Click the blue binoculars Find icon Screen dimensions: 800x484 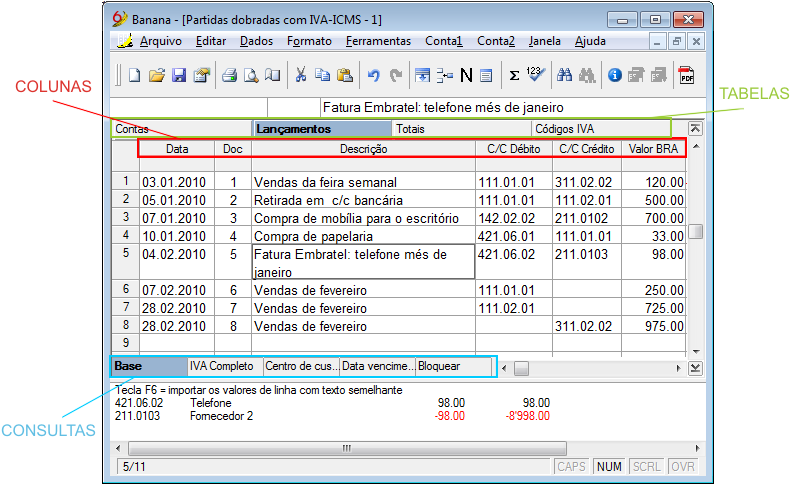[564, 75]
